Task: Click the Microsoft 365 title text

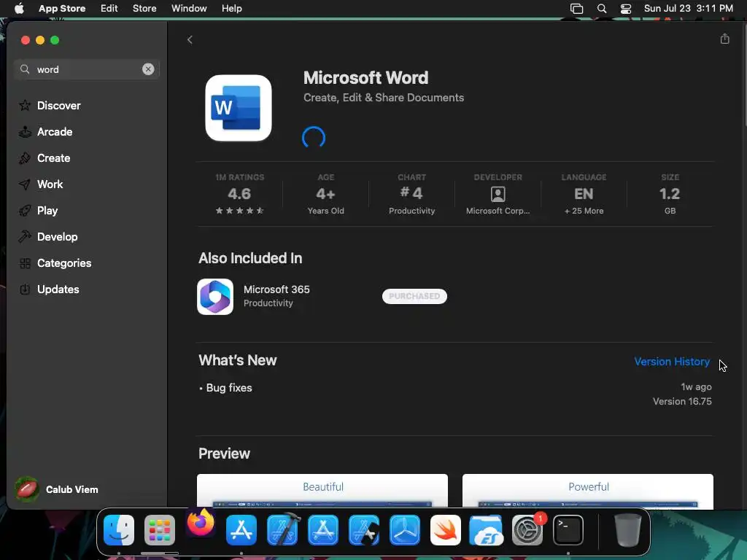Action: (x=276, y=289)
